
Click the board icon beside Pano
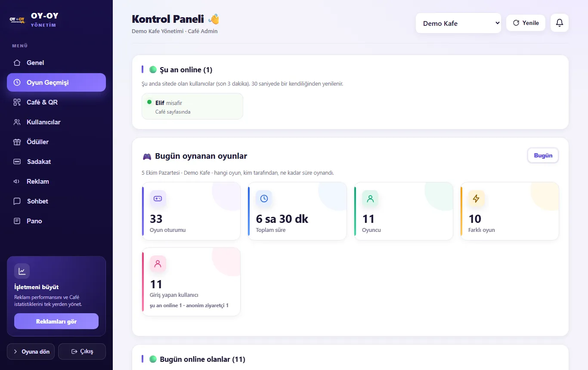coord(17,221)
